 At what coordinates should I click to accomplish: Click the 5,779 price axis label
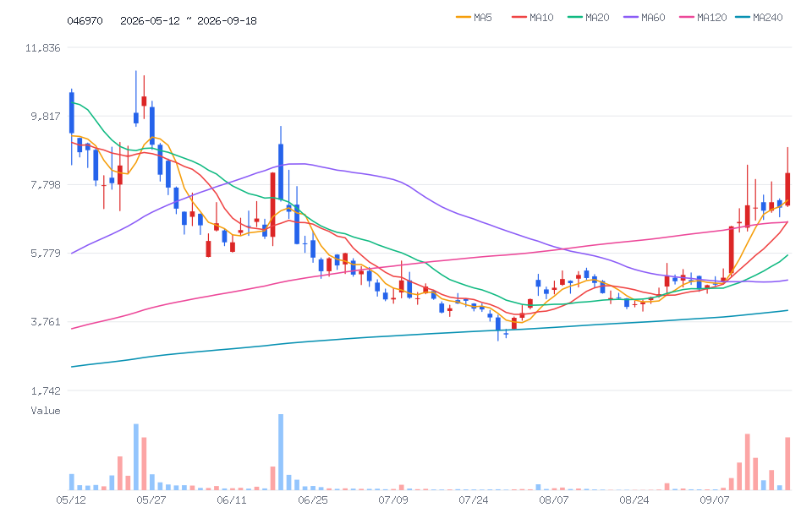click(46, 254)
